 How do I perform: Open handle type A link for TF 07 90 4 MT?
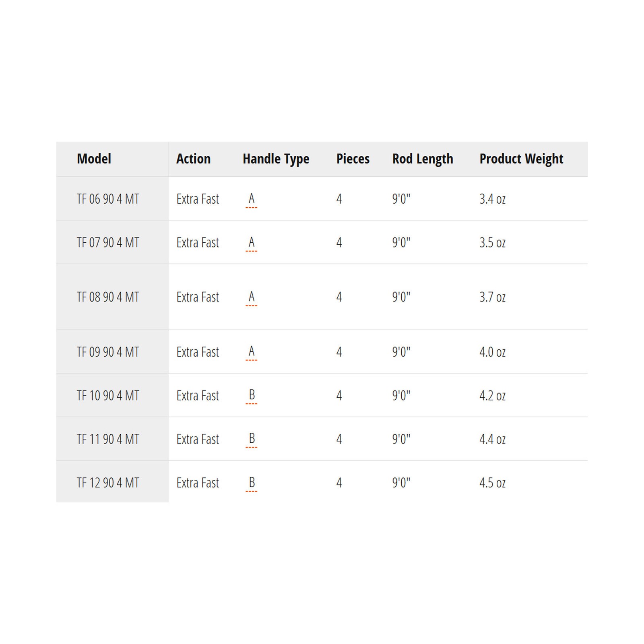[251, 242]
